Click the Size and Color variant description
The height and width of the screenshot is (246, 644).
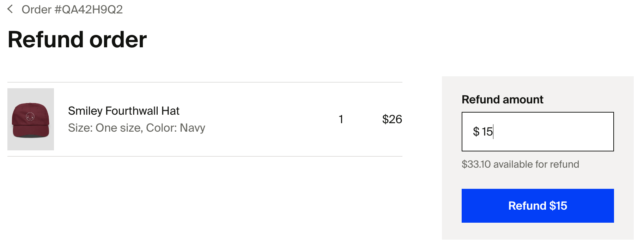pyautogui.click(x=136, y=128)
